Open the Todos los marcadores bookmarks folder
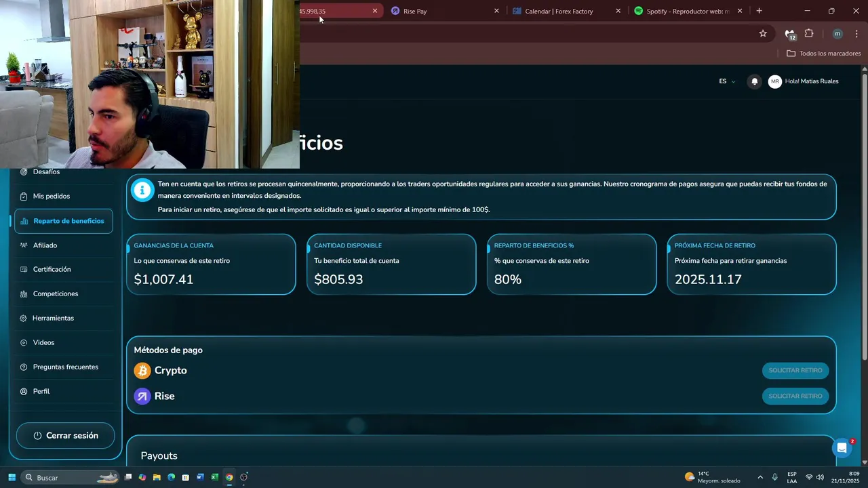Screen dimensions: 868x488 [823, 54]
